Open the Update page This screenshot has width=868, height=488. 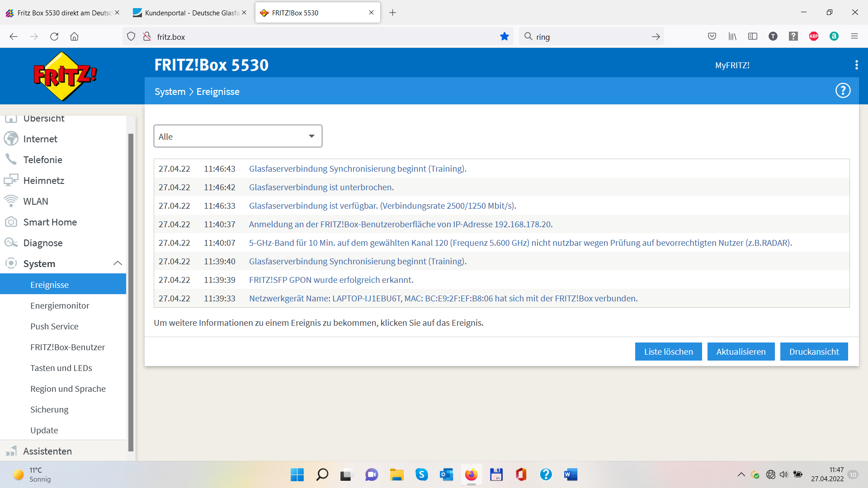[44, 430]
